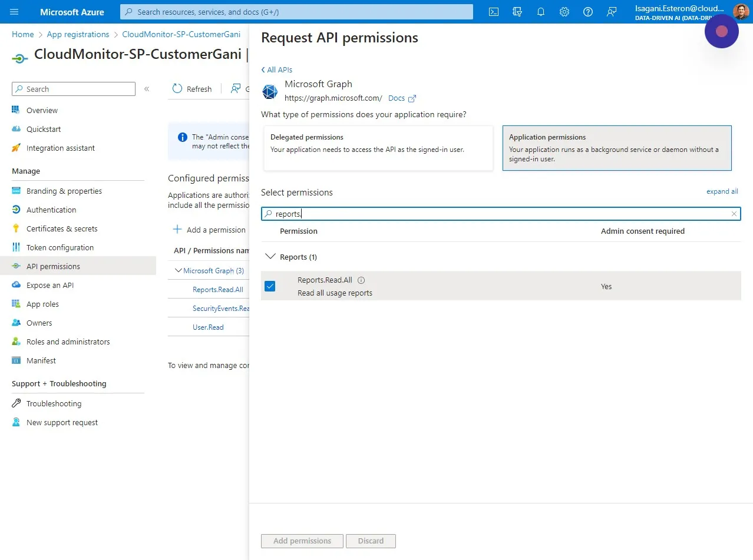Click the App registrations breadcrumb

pos(78,34)
